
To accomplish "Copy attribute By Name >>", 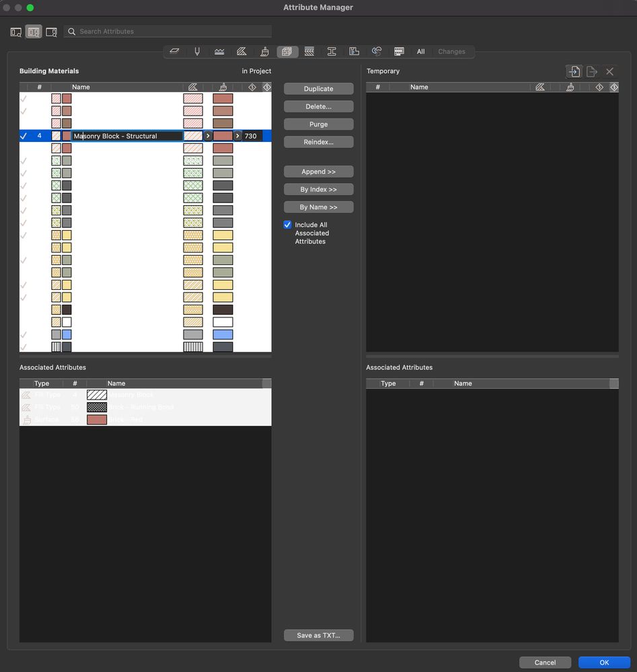I will [x=319, y=207].
